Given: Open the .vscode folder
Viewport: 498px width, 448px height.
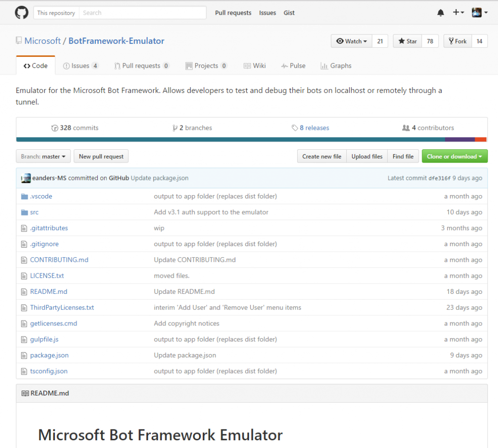Looking at the screenshot, I should click(41, 197).
